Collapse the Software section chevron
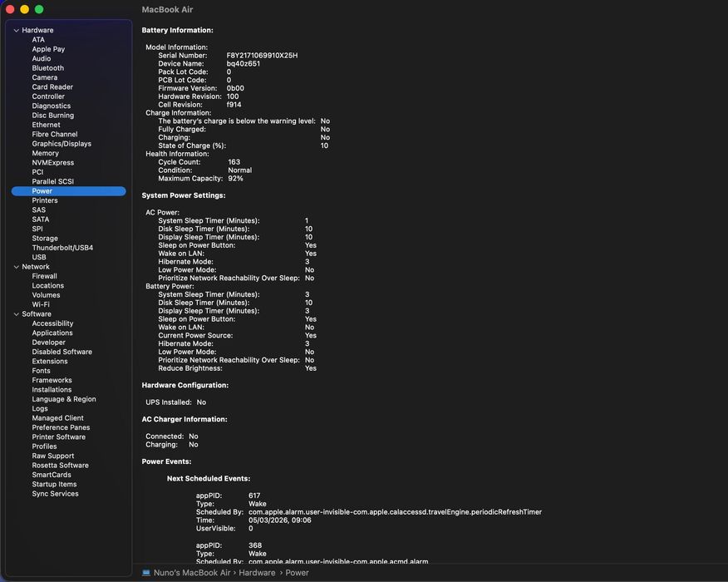728x582 pixels. tap(17, 314)
